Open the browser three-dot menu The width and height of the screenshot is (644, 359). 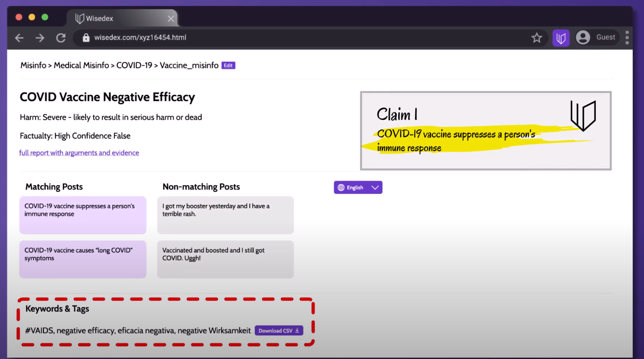(627, 37)
